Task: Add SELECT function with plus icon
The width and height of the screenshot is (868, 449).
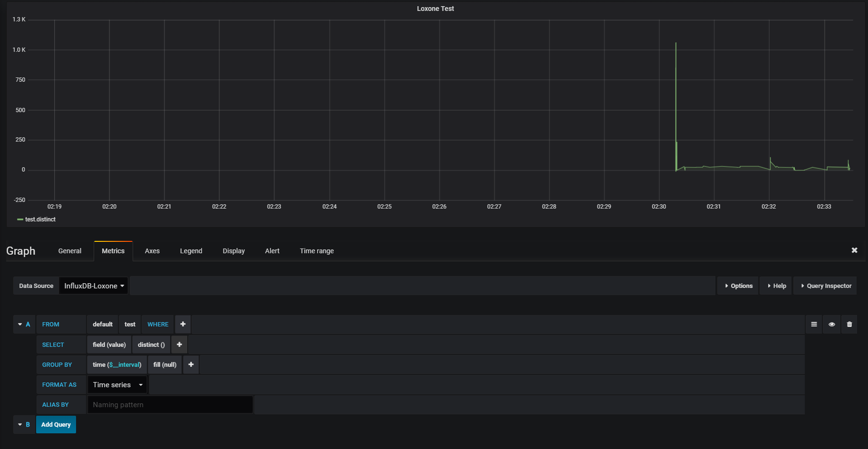Action: pyautogui.click(x=179, y=345)
